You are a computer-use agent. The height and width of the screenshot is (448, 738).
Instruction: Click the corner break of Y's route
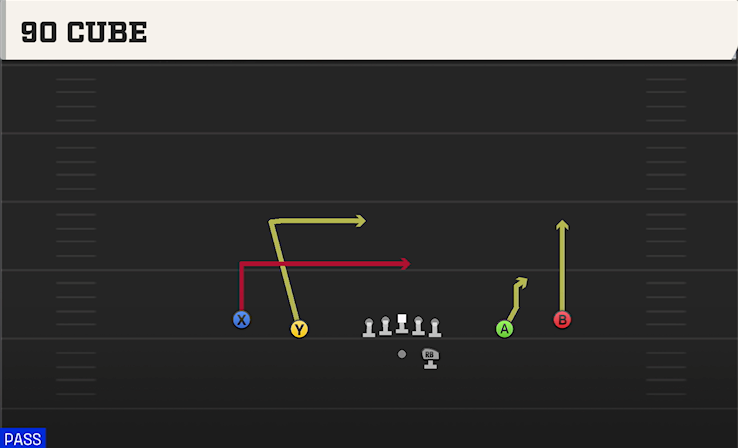pos(271,221)
